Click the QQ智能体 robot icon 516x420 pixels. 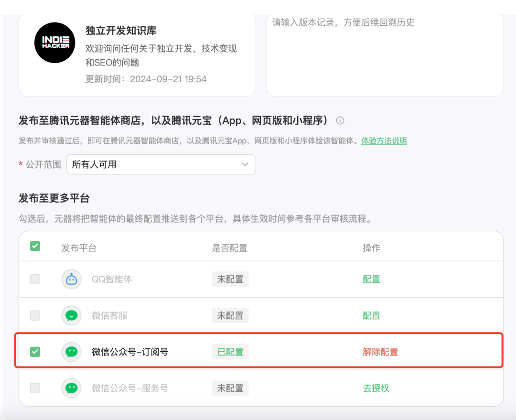click(72, 279)
